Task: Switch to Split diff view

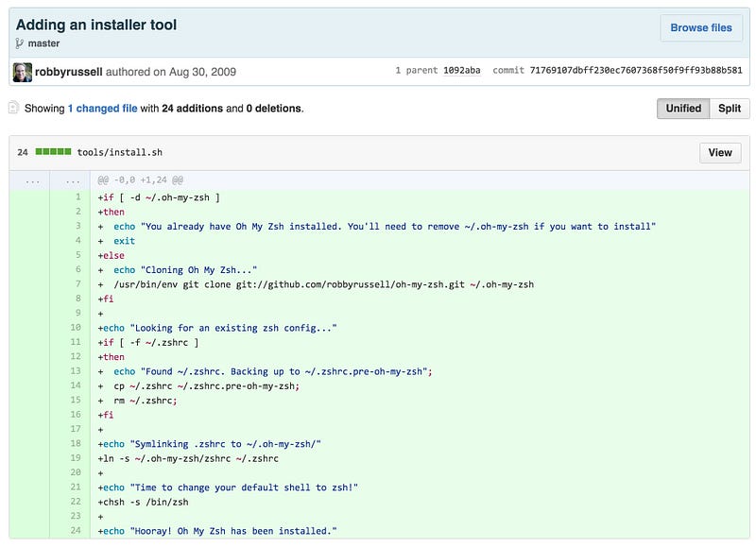Action: [730, 109]
